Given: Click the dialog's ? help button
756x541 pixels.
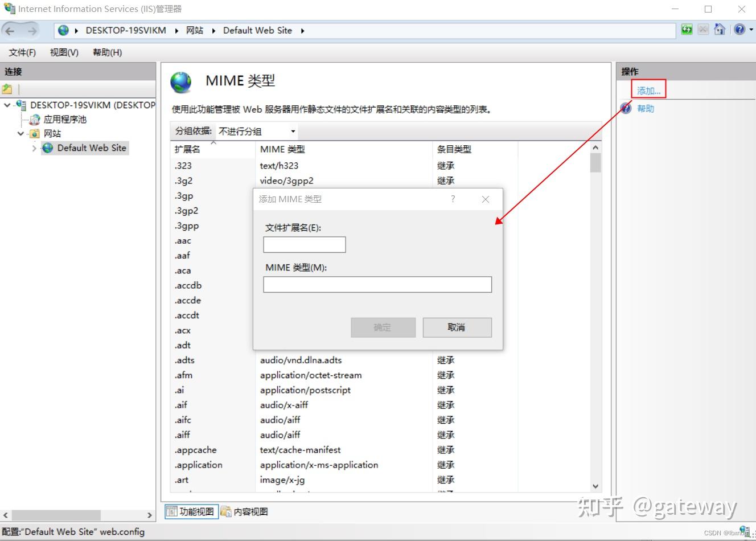Looking at the screenshot, I should coord(453,199).
